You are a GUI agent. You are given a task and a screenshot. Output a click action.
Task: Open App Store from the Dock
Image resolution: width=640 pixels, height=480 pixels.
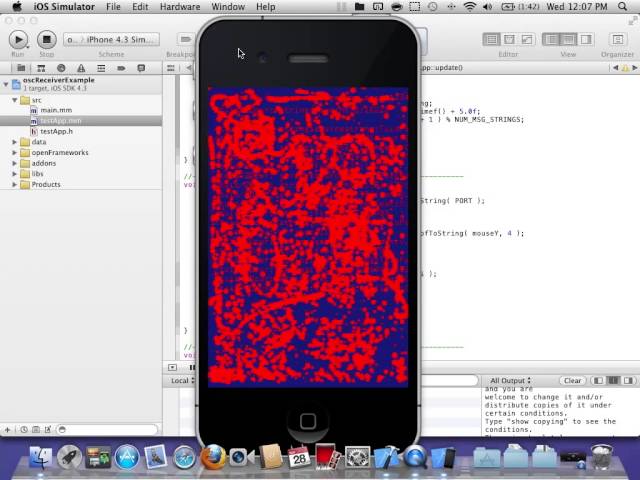[x=127, y=458]
